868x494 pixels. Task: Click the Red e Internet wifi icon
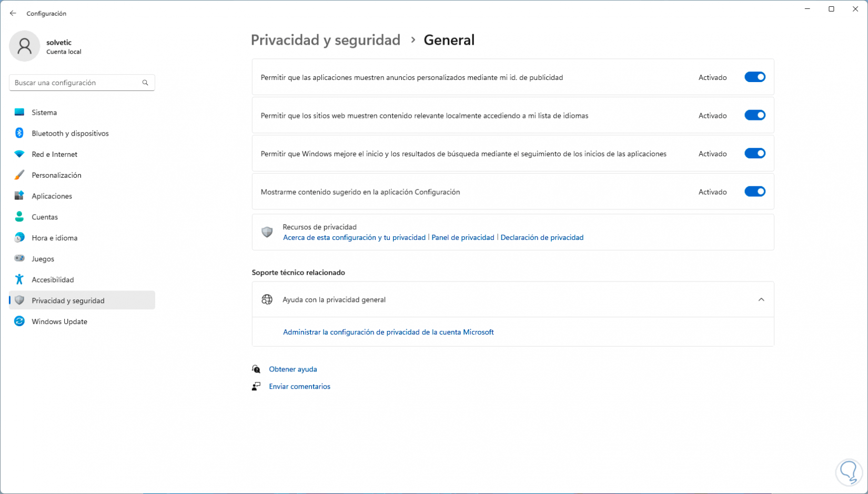click(x=19, y=154)
